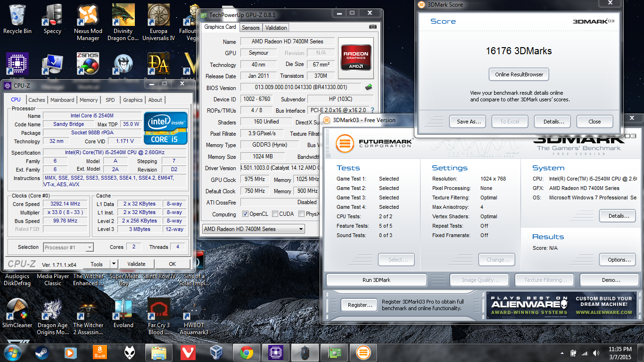Click the Alienware advertisement banner
The height and width of the screenshot is (362, 644).
(561, 305)
